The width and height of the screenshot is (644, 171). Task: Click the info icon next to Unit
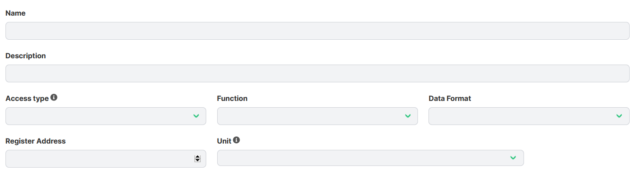[236, 140]
